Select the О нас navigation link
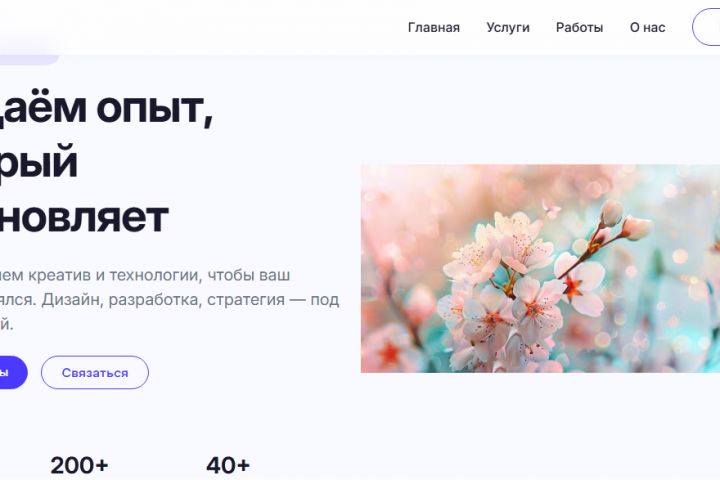The height and width of the screenshot is (480, 720). point(647,28)
